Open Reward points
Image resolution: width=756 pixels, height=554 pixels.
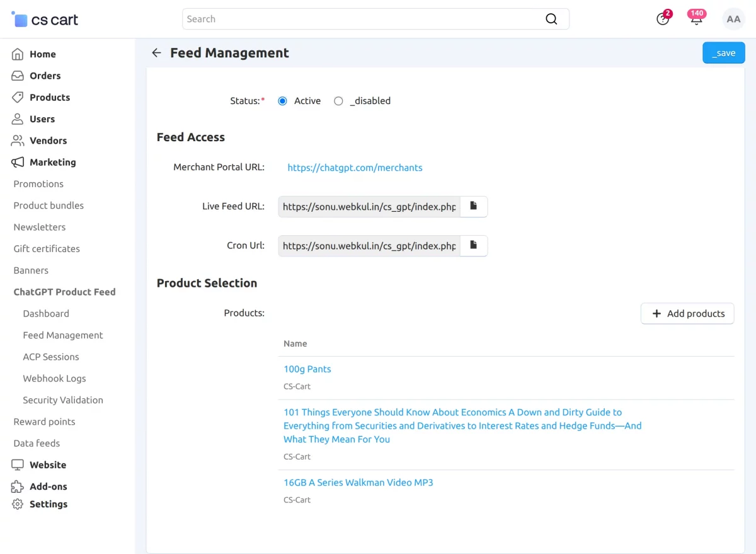pyautogui.click(x=44, y=422)
